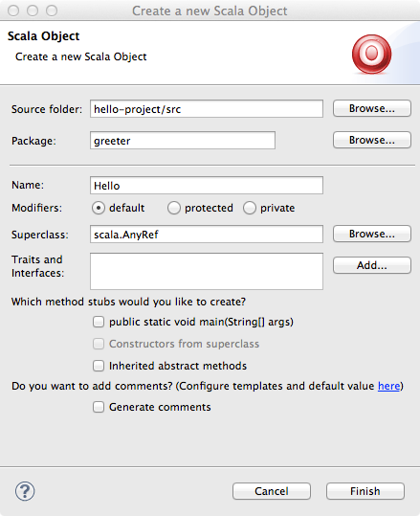This screenshot has width=420, height=516.
Task: Select the protected modifier radio button
Action: (x=174, y=208)
